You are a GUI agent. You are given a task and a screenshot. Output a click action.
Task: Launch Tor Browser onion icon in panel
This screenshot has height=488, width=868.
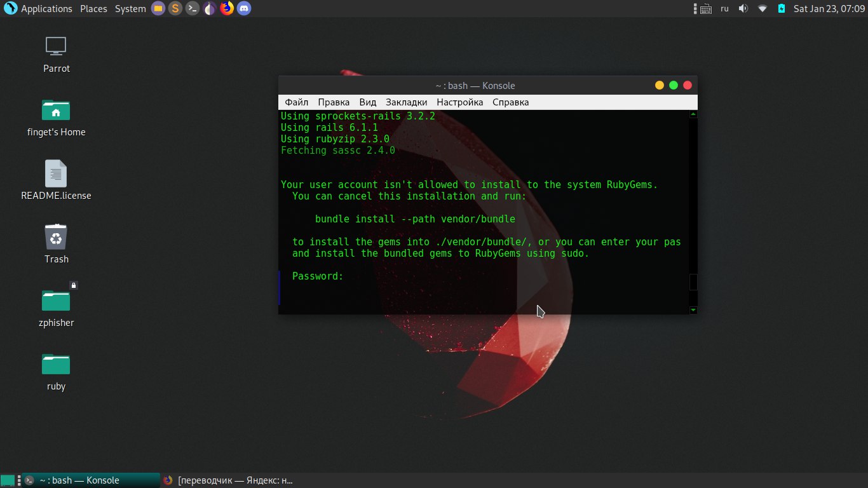[209, 8]
